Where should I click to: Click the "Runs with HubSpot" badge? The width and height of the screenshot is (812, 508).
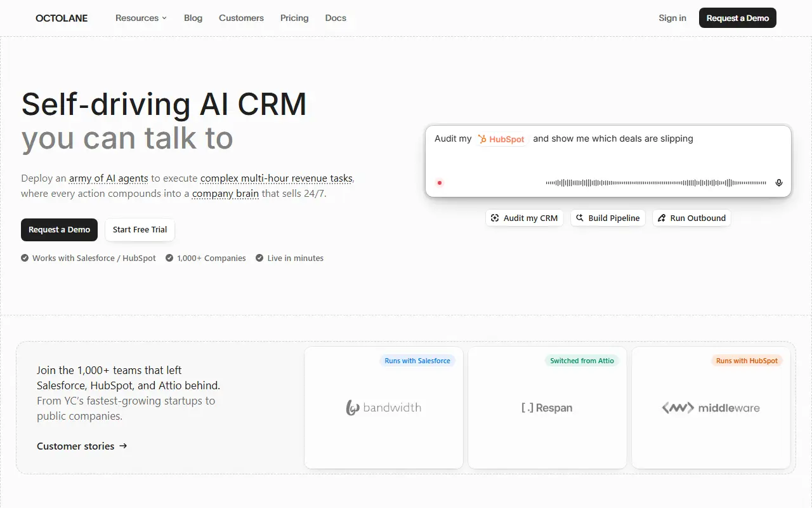747,361
